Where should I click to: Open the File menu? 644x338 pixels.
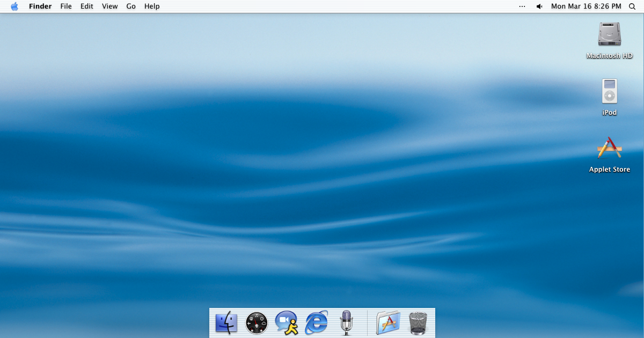66,6
